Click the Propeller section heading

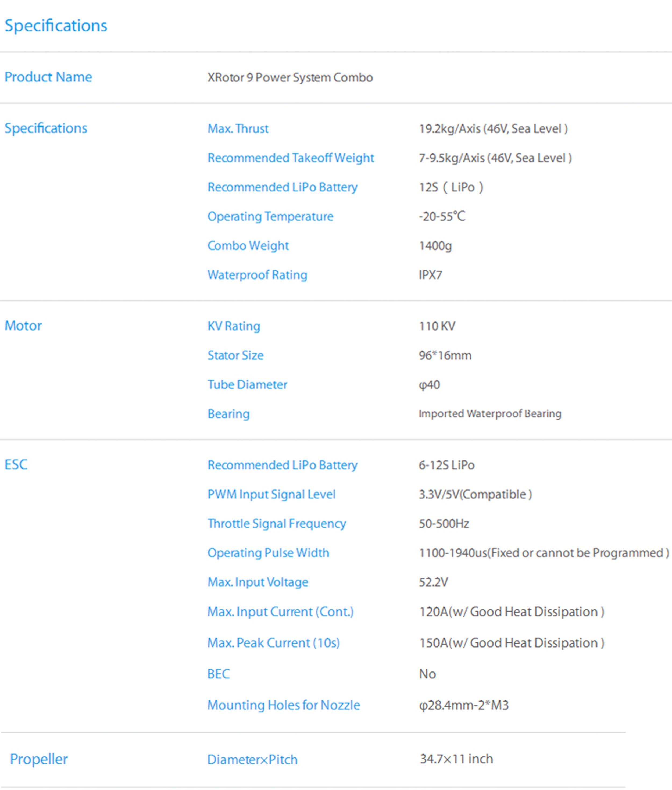point(39,759)
